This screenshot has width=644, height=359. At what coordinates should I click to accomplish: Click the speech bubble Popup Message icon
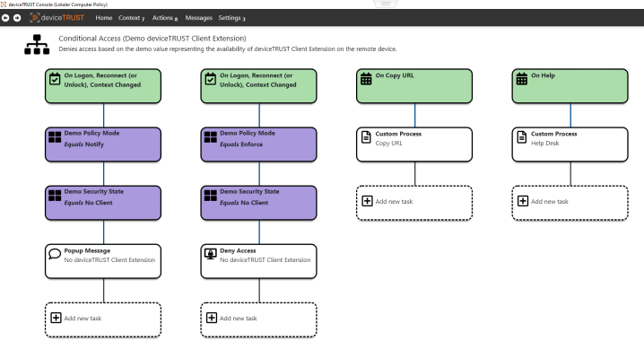coord(55,254)
